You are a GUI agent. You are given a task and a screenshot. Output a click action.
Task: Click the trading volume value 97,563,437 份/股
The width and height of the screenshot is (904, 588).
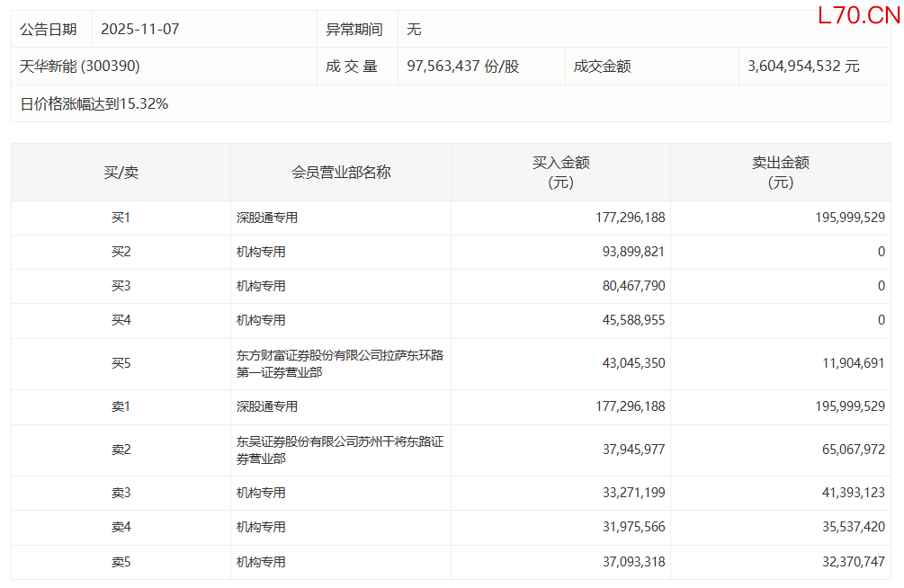[x=462, y=67]
